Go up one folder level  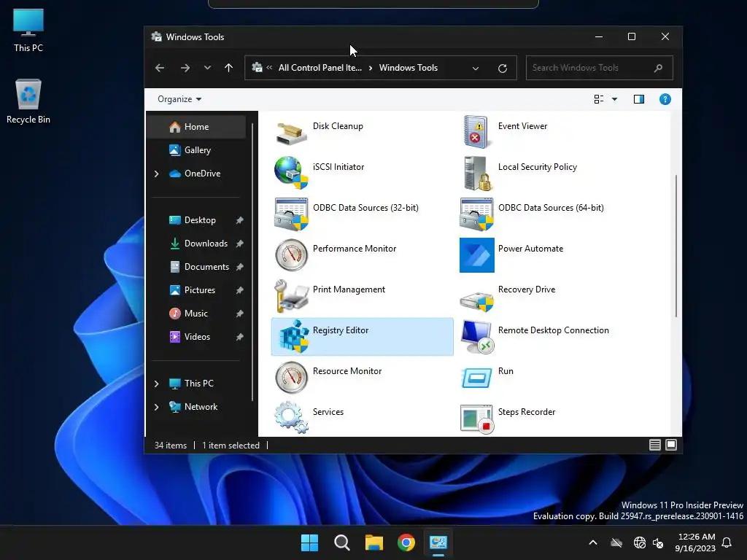(x=228, y=68)
